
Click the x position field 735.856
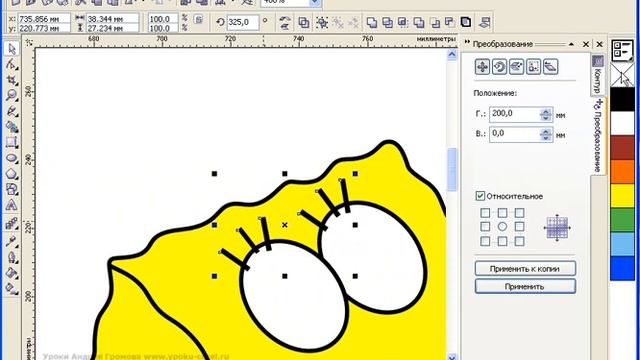pyautogui.click(x=44, y=19)
